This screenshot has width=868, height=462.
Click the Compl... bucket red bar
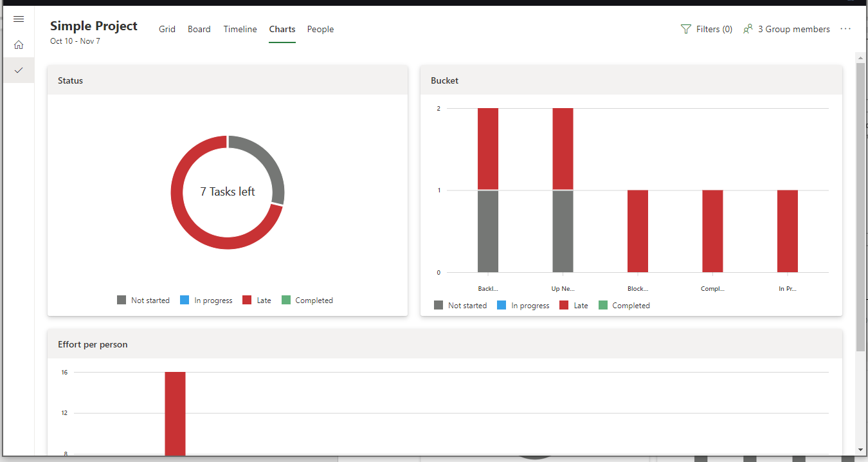click(x=712, y=232)
